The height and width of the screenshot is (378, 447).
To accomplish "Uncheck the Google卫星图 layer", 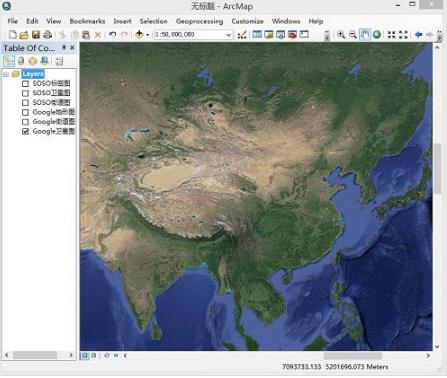I will (25, 132).
